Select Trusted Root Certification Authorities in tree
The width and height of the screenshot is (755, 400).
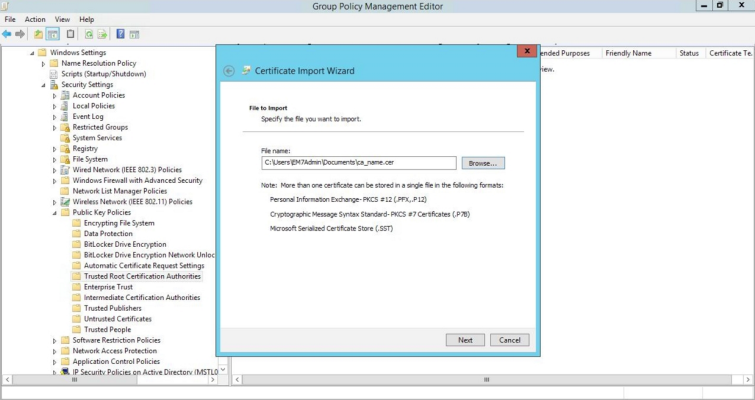[142, 276]
